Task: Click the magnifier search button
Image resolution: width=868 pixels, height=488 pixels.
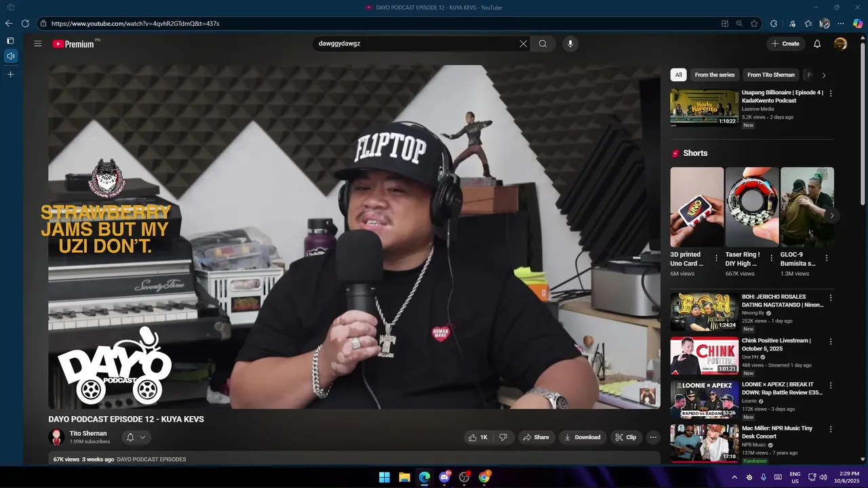Action: pyautogui.click(x=542, y=43)
